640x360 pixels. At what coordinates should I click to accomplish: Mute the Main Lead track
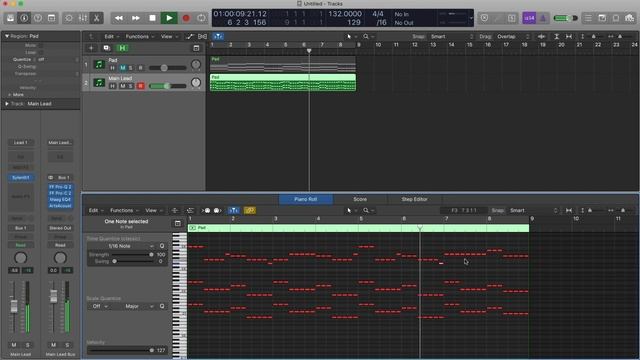click(x=122, y=86)
